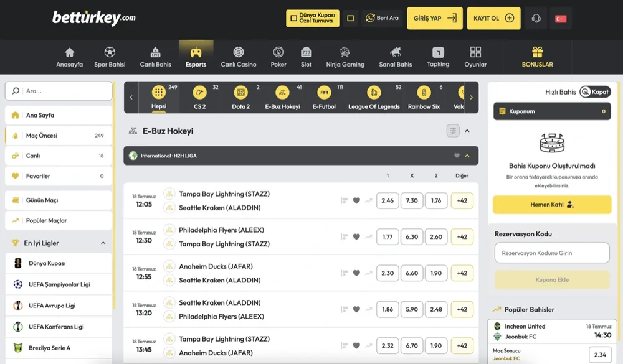Click the live support headset icon
The width and height of the screenshot is (623, 364).
click(536, 18)
